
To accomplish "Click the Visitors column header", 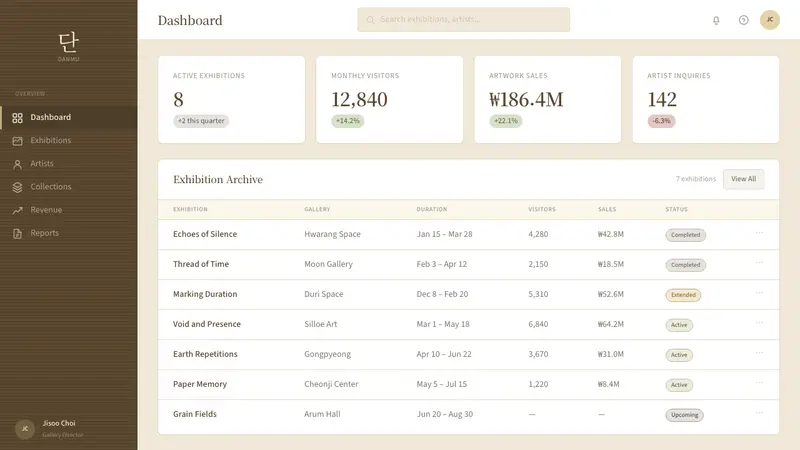I will [542, 209].
